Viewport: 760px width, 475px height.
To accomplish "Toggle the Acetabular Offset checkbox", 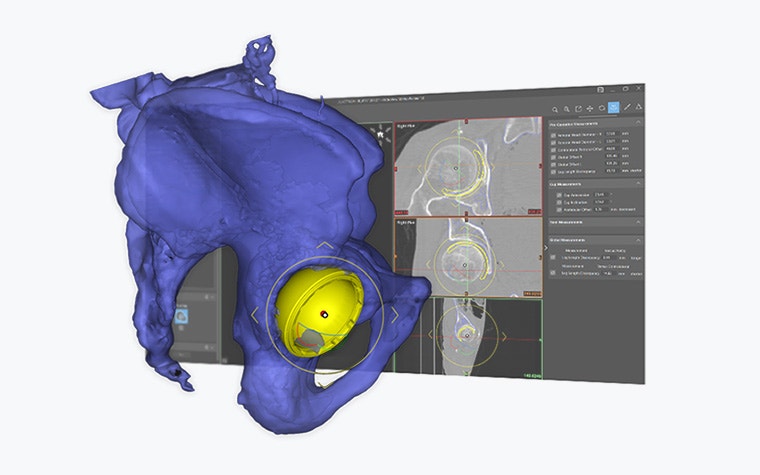I will tap(559, 209).
